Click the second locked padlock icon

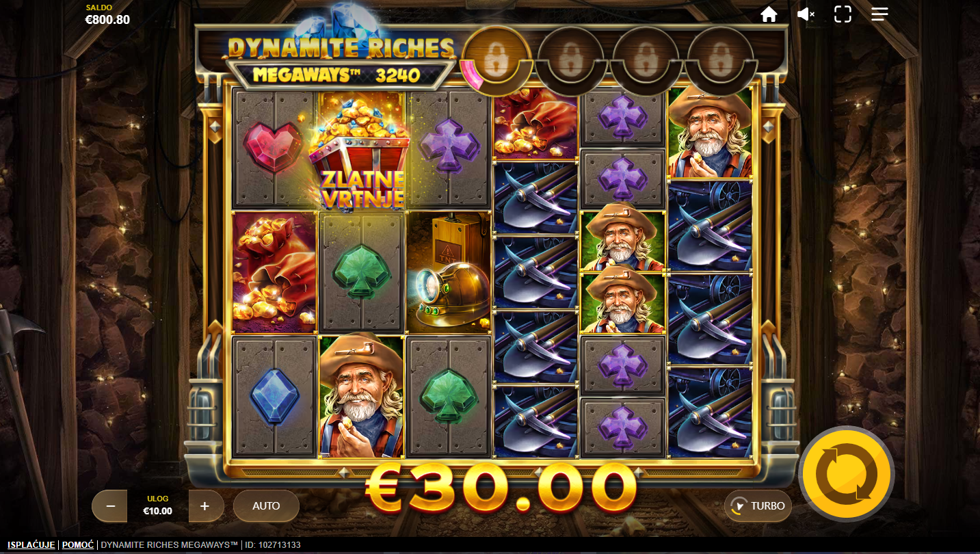tap(570, 61)
